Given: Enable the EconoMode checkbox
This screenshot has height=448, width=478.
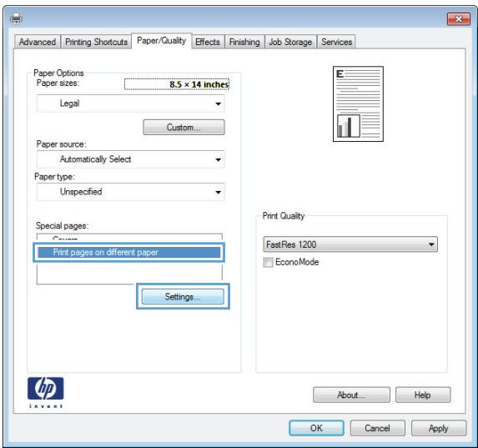Looking at the screenshot, I should [268, 262].
